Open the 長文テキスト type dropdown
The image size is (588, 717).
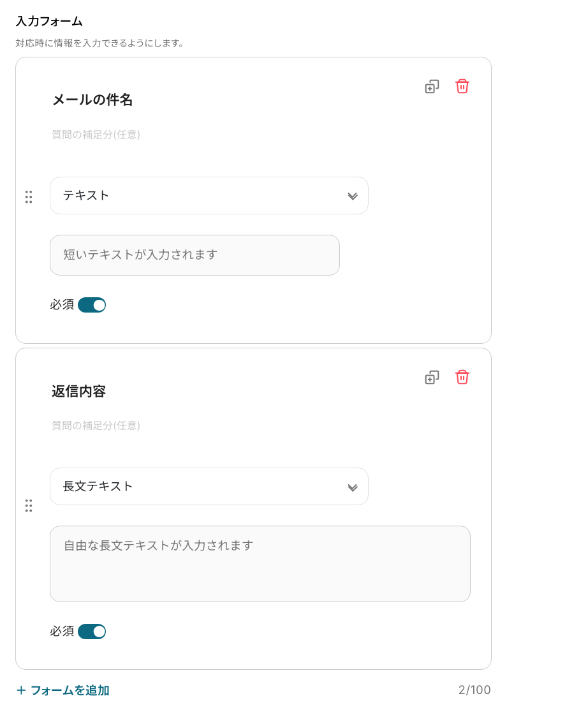(x=209, y=487)
